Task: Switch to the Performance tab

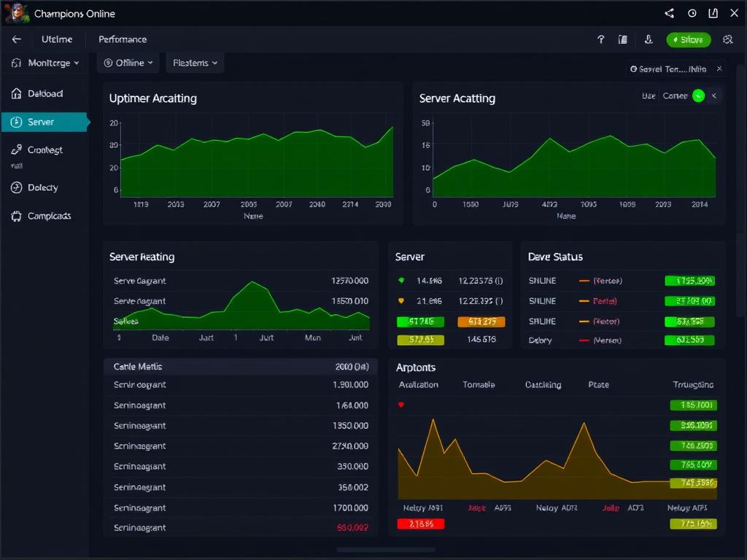Action: coord(123,39)
